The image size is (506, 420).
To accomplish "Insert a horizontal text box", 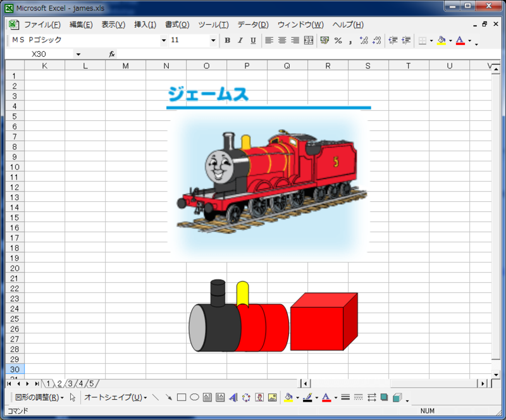I will pos(207,397).
